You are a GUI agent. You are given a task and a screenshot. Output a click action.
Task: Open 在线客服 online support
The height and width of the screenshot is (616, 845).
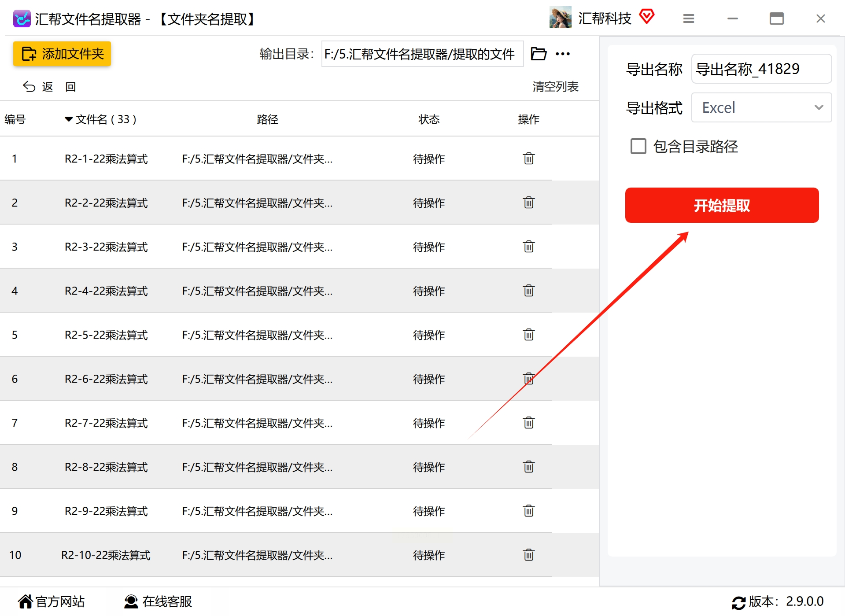click(158, 601)
